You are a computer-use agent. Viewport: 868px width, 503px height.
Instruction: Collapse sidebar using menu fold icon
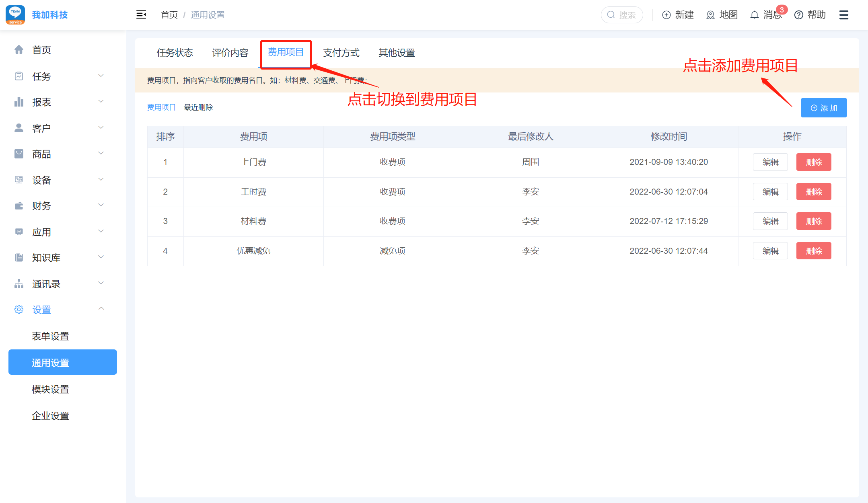[x=141, y=15]
